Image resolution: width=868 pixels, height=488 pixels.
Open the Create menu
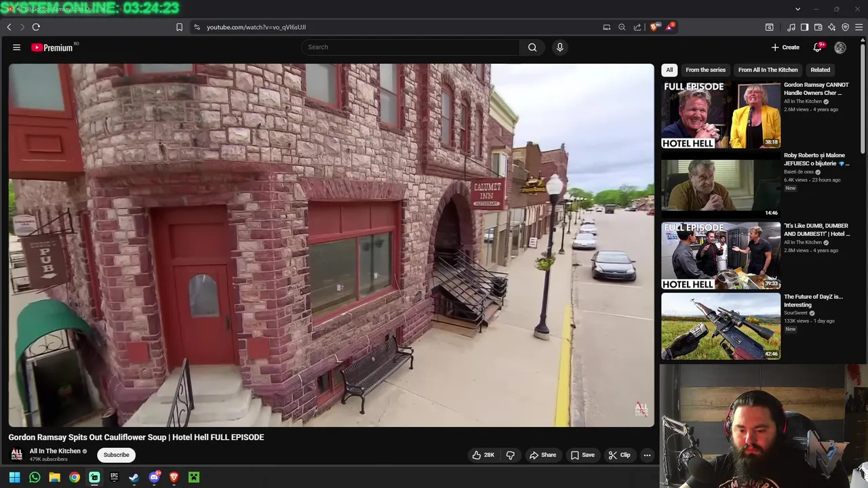click(785, 47)
